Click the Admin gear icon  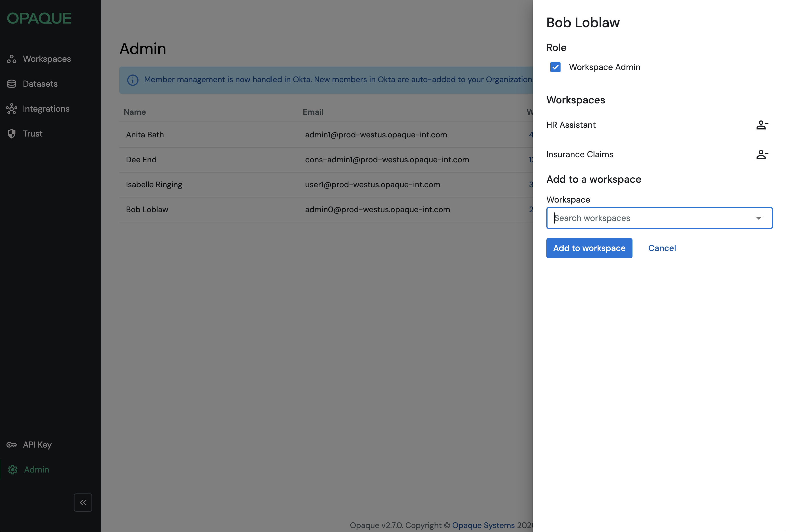click(12, 469)
